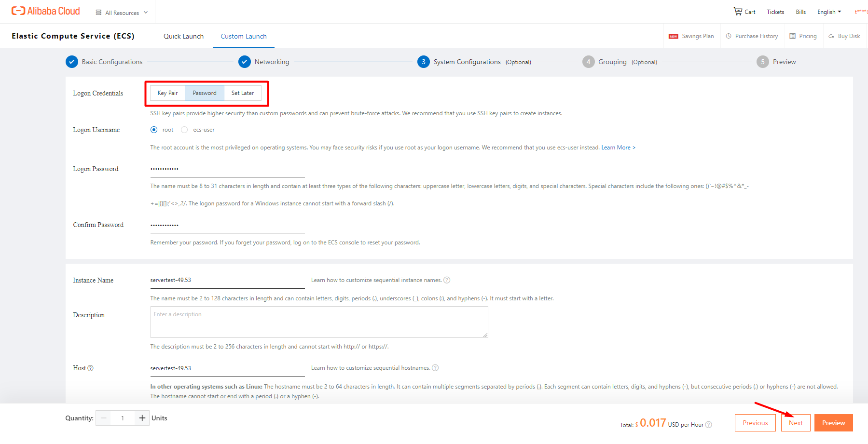
Task: Click the Alibaba Cloud logo
Action: pyautogui.click(x=46, y=11)
